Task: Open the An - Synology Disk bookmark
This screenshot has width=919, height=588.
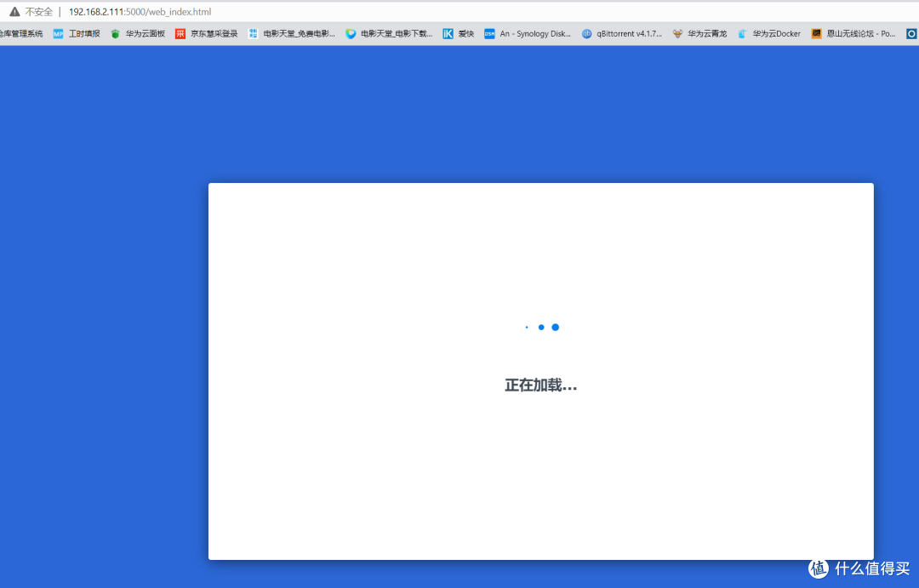Action: tap(528, 34)
